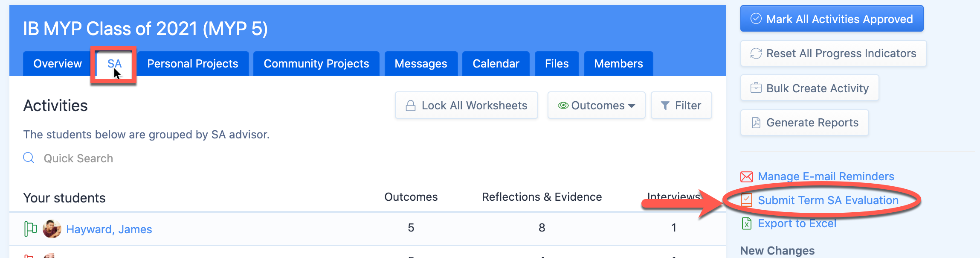Open Hayward, James student link
Viewport: 980px width, 258px height.
click(109, 229)
